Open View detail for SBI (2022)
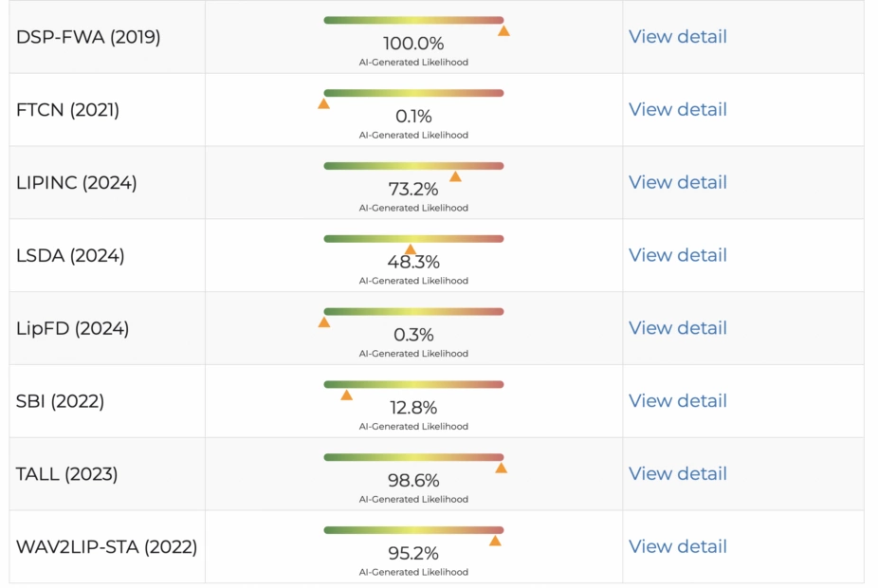This screenshot has height=588, width=878. pos(677,401)
